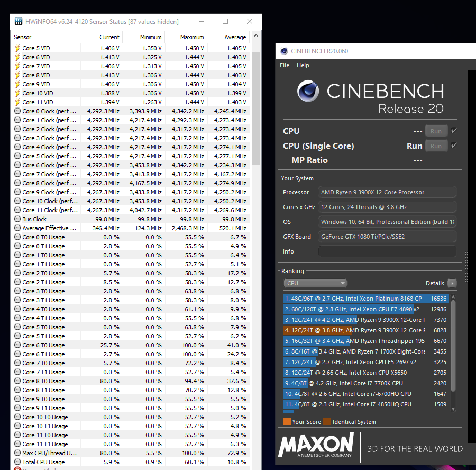Select ranking entry 1 Xeon Platinum 8168

point(366,299)
